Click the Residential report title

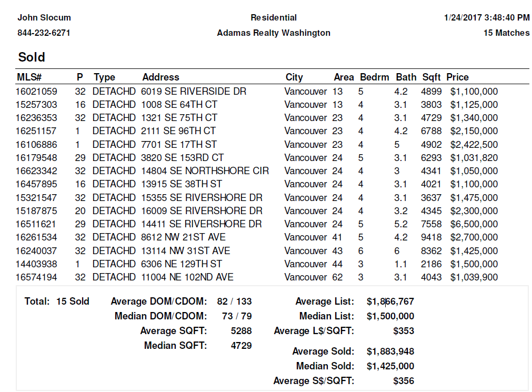[274, 18]
